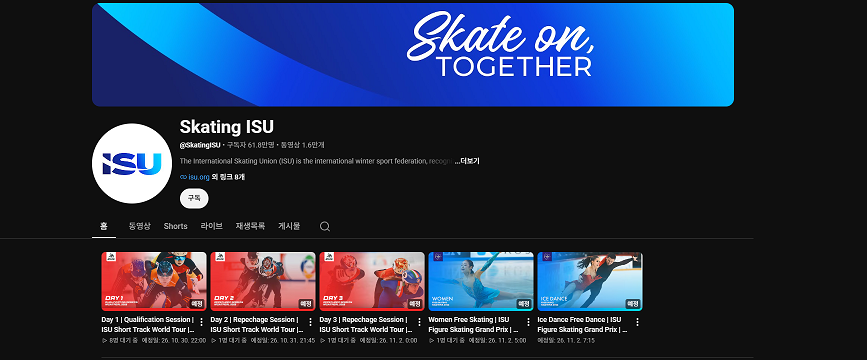Screen dimensions: 867x360
Task: Click the 구독자 61.8만명 subscriber count
Action: coord(250,145)
